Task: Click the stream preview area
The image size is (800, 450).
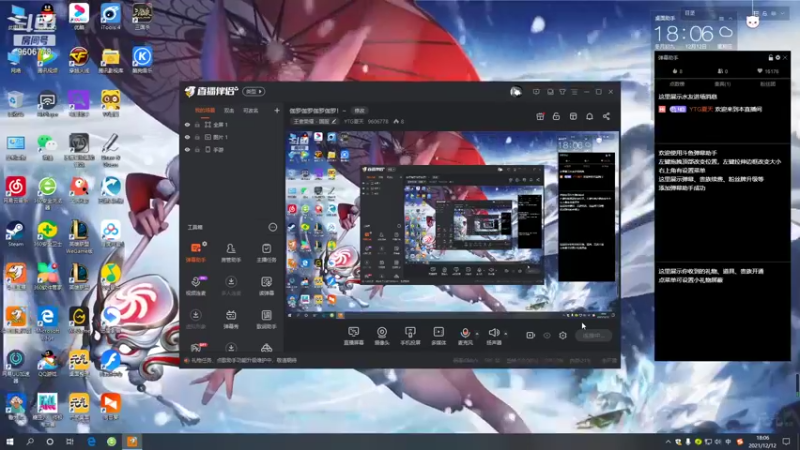Action: pos(452,224)
